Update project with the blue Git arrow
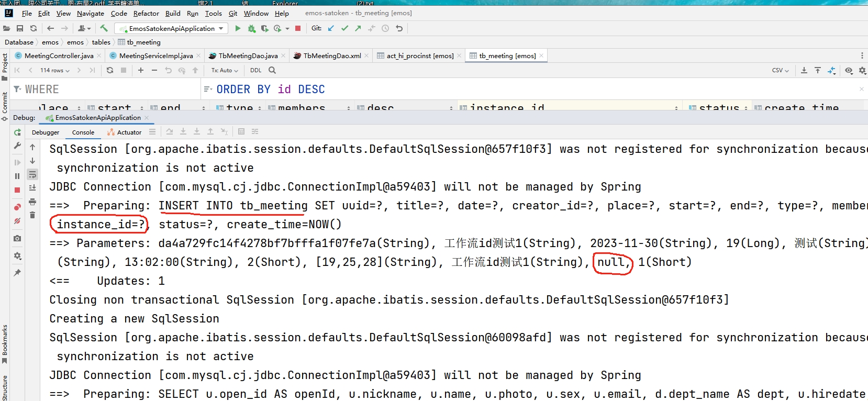The width and height of the screenshot is (868, 401). tap(331, 28)
